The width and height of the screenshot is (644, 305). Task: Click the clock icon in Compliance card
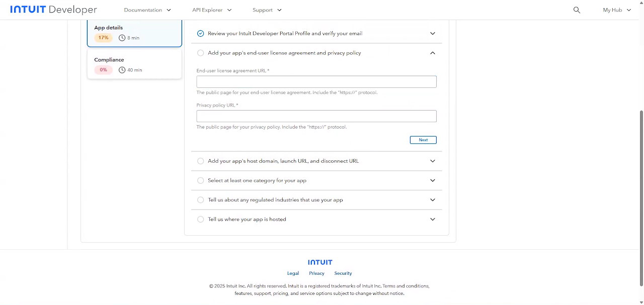(122, 70)
